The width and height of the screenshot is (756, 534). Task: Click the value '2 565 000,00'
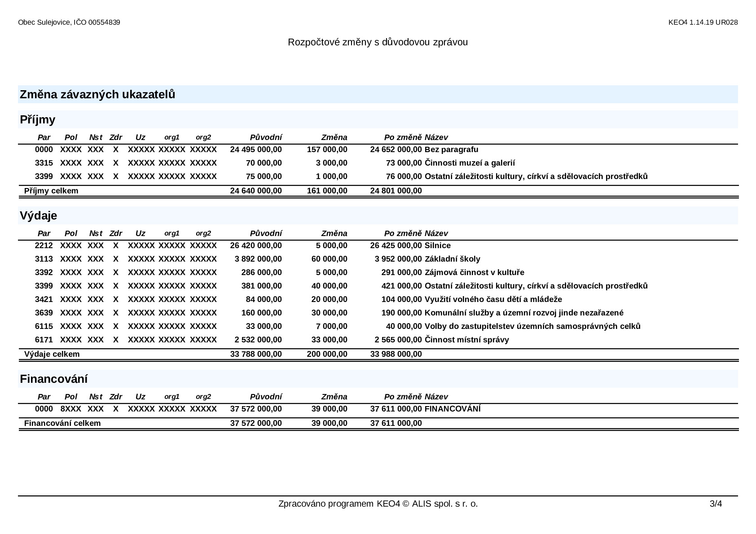pos(398,340)
